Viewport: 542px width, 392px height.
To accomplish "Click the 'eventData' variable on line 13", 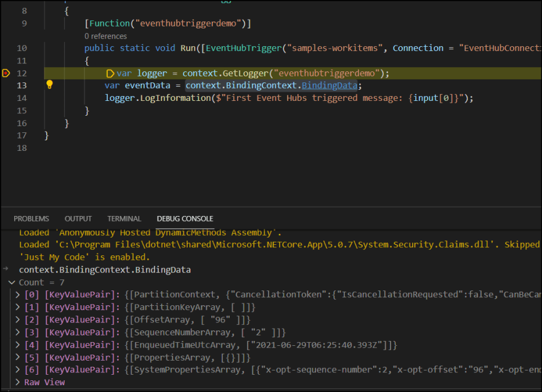I will (x=148, y=86).
